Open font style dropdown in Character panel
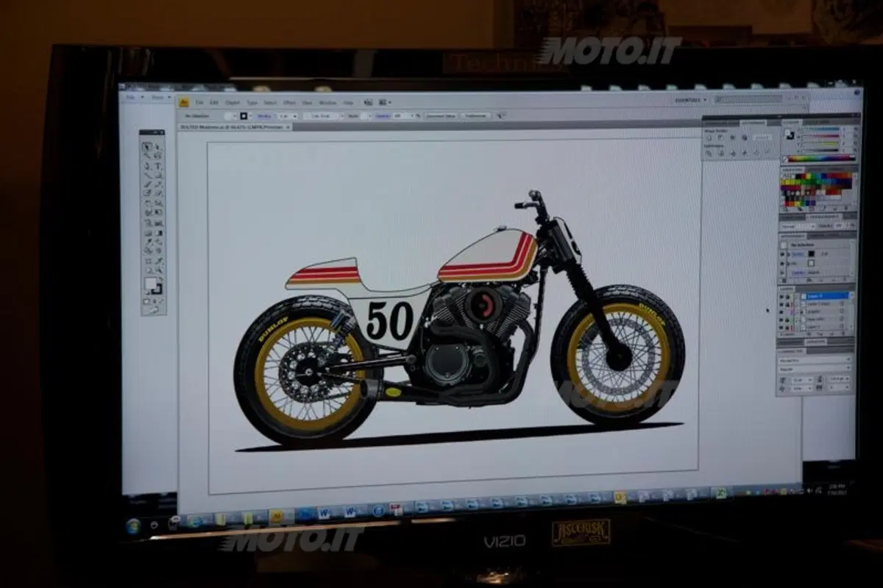The image size is (883, 588). (x=815, y=369)
